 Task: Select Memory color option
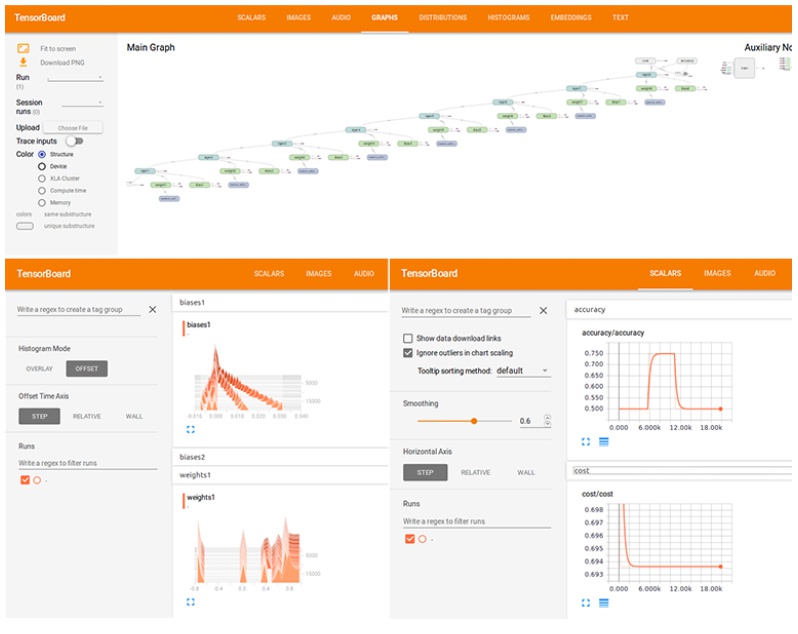pyautogui.click(x=42, y=203)
